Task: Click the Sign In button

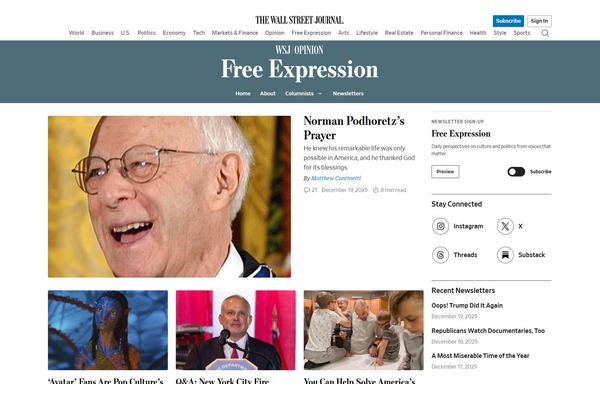Action: coord(539,21)
